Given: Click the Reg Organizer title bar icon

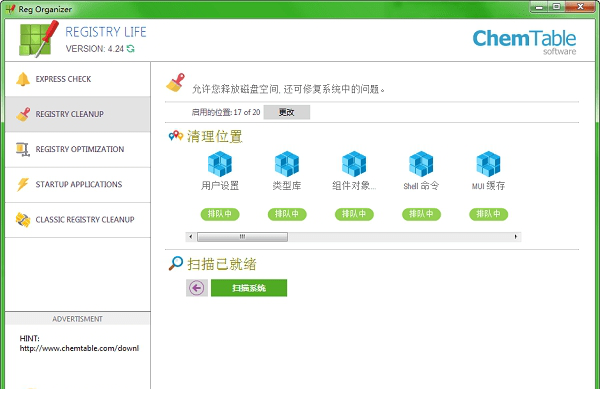Looking at the screenshot, I should [x=10, y=9].
